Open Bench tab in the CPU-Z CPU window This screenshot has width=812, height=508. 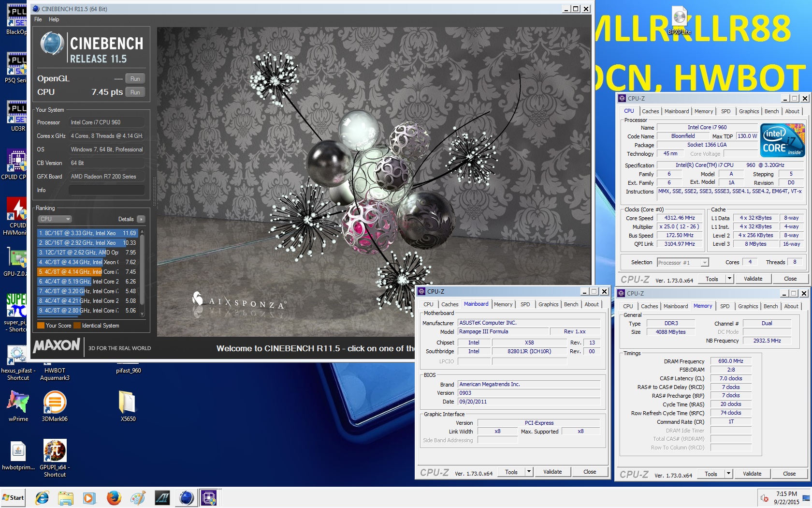coord(771,111)
